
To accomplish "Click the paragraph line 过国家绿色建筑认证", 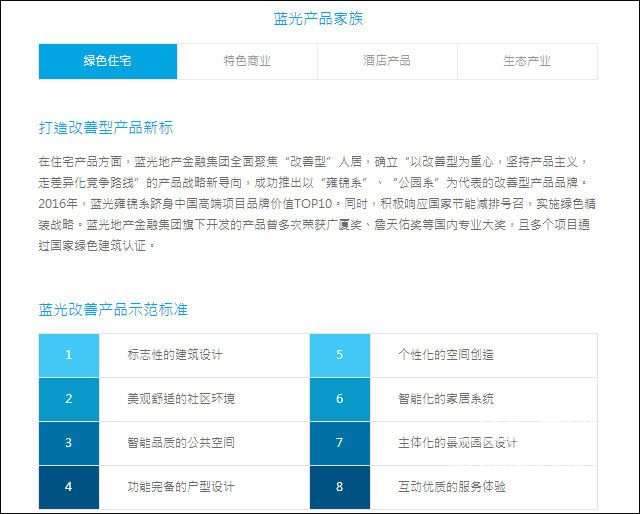I will pyautogui.click(x=97, y=245).
